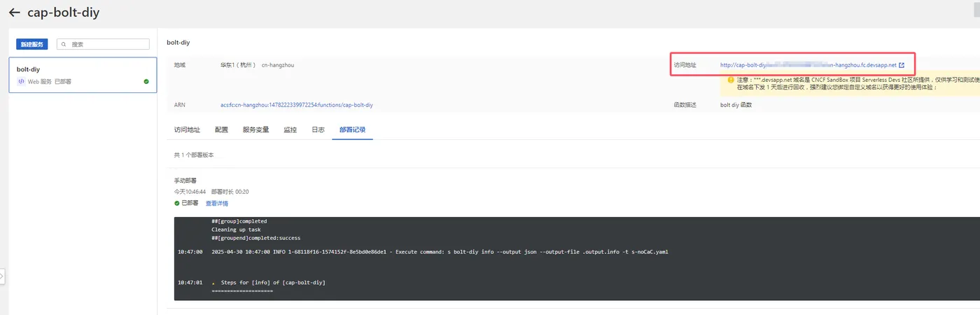Image resolution: width=980 pixels, height=315 pixels.
Task: Select the 部署记录 tab
Action: pyautogui.click(x=352, y=130)
